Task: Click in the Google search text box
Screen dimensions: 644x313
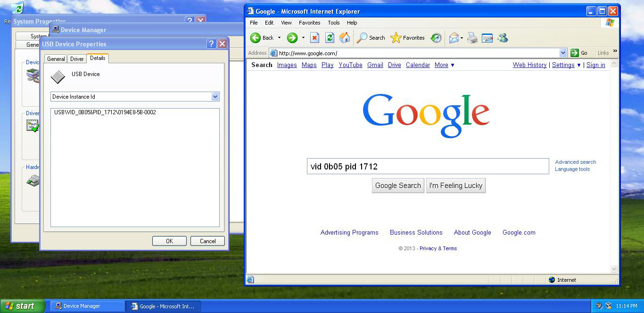Action: click(x=428, y=166)
